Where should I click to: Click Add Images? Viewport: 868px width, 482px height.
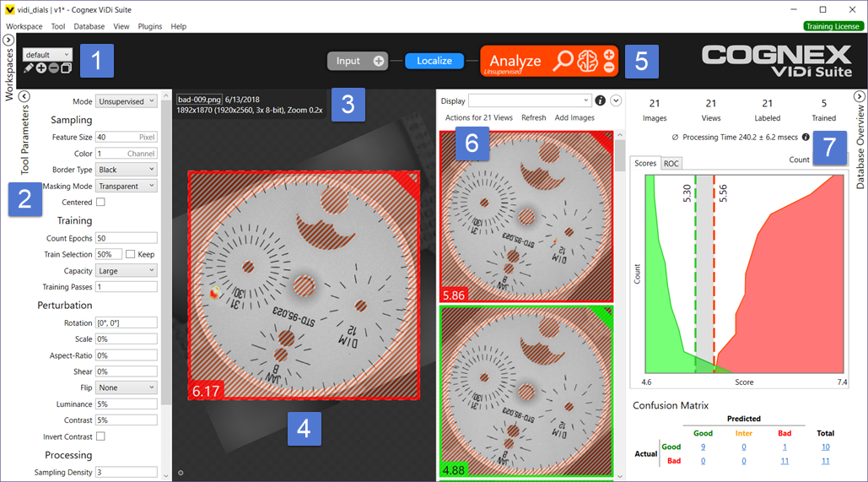coord(574,118)
